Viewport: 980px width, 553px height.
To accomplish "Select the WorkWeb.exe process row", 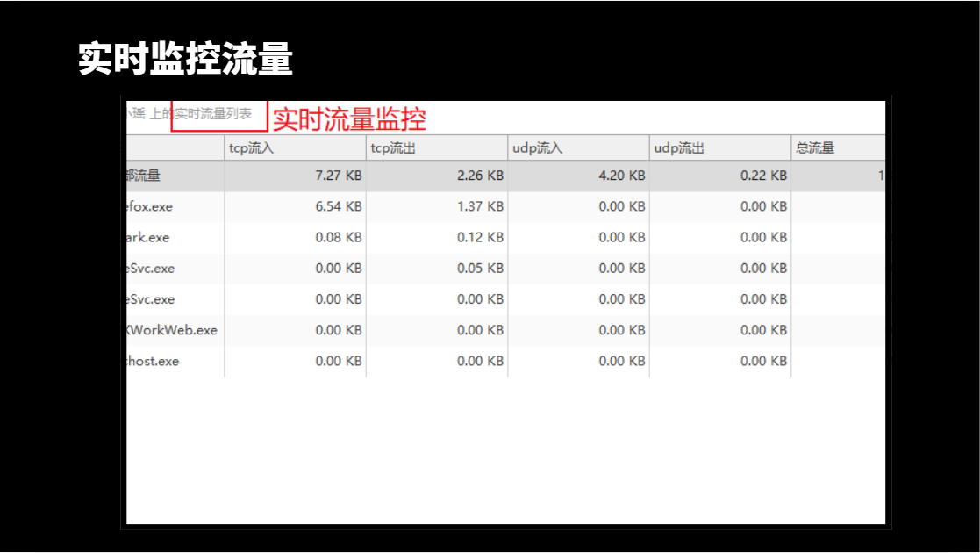I will pos(505,330).
